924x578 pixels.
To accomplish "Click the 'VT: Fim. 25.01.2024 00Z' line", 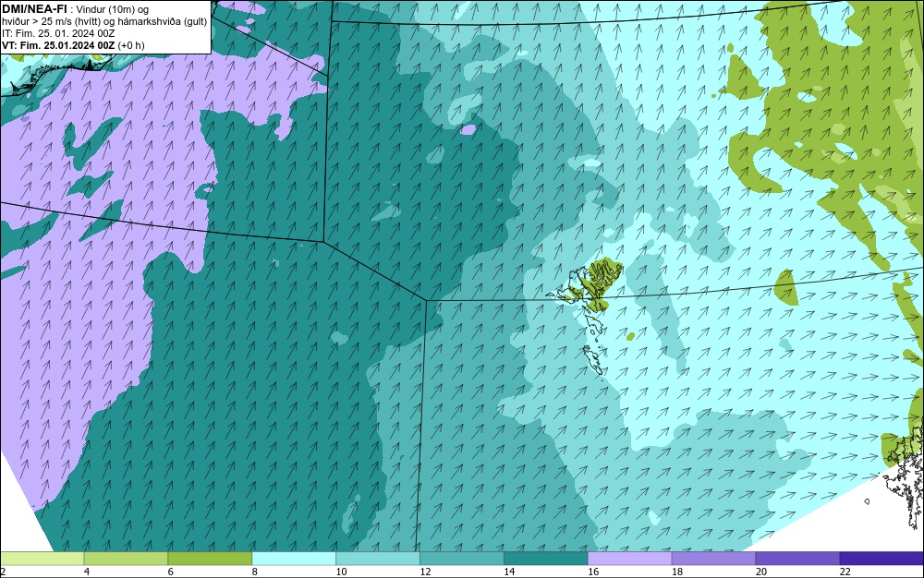I will (58, 45).
